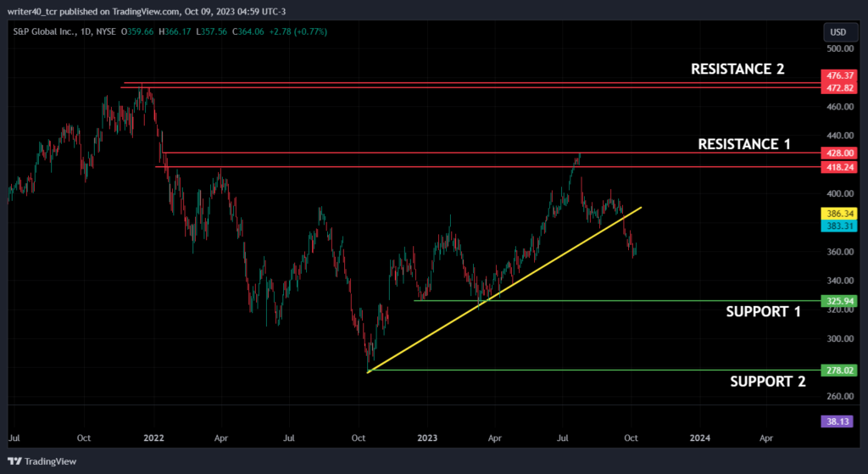Click the high value H366.17

175,32
